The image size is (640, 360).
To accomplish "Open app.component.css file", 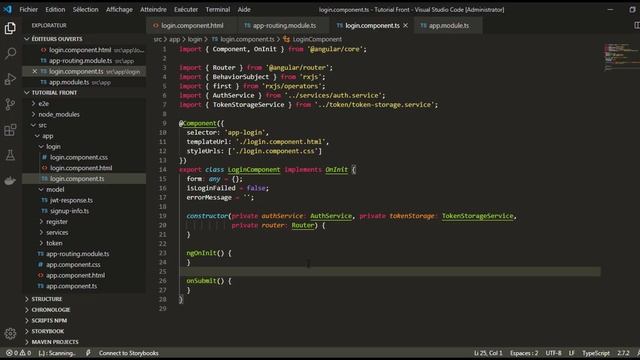I will [73, 264].
